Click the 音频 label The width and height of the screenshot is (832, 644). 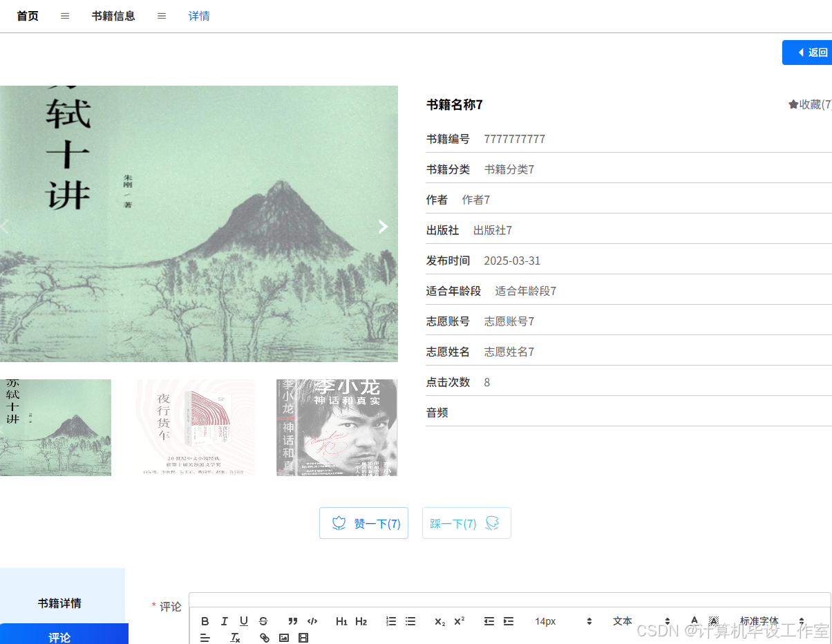(437, 413)
